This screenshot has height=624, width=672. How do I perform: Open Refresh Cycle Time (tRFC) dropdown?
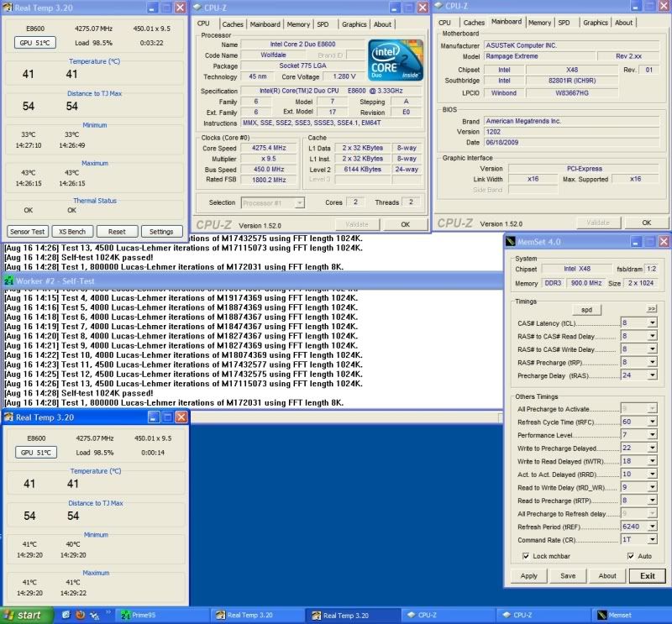pos(652,422)
